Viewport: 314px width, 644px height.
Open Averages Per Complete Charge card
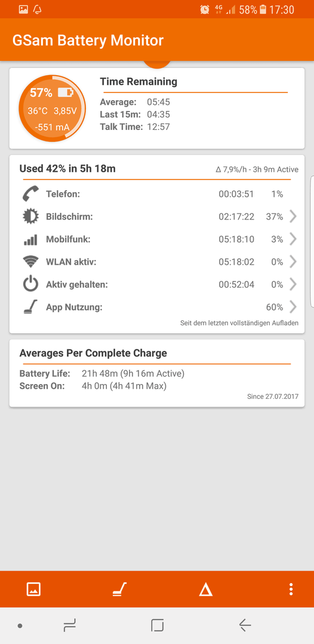(x=157, y=373)
